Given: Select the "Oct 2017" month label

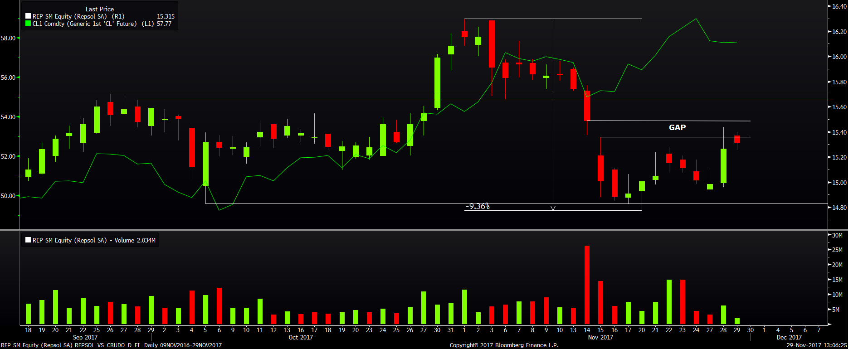Looking at the screenshot, I should pos(301,337).
